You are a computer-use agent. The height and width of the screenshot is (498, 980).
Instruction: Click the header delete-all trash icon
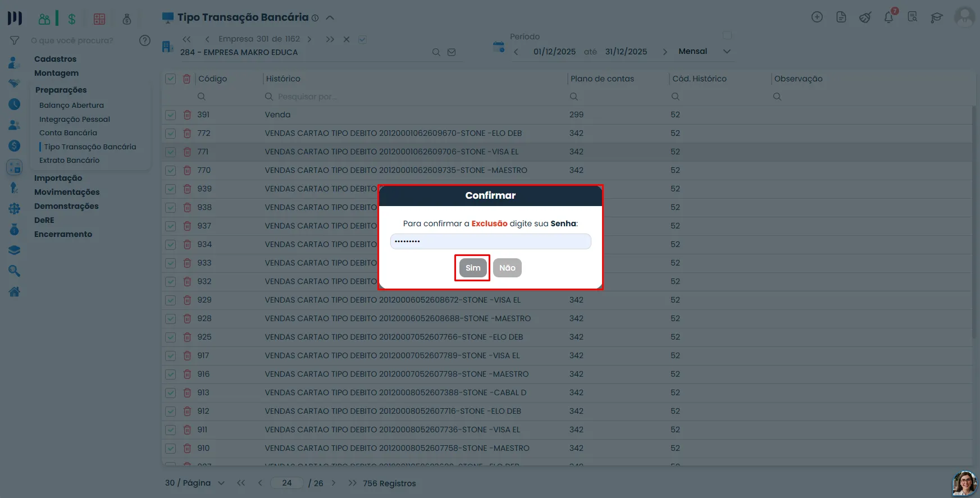pyautogui.click(x=186, y=79)
